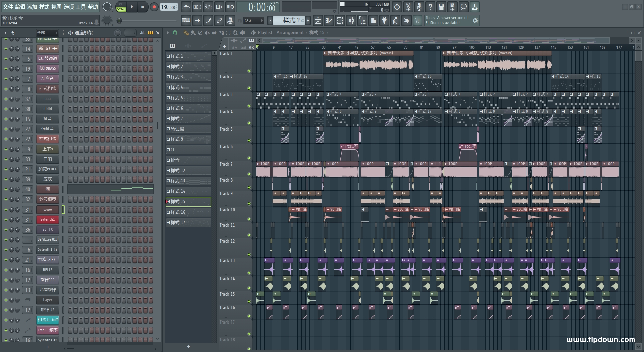Click the BELLS channel button
The image size is (644, 352).
click(x=48, y=270)
